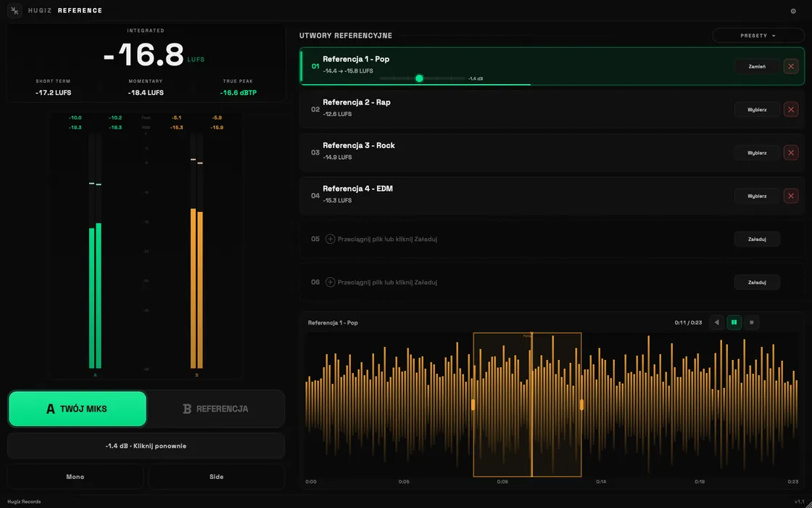Toggle Mono monitoring

pos(75,477)
